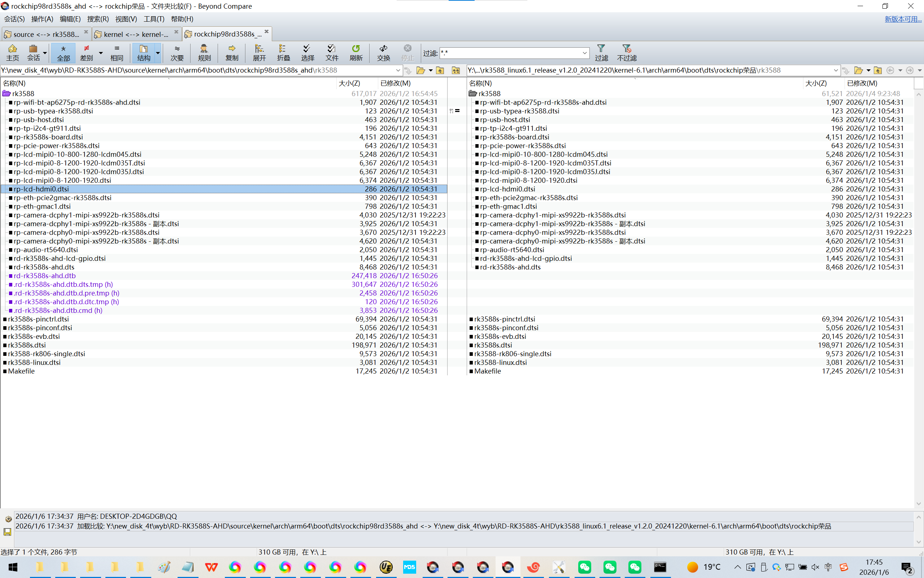The height and width of the screenshot is (578, 924).
Task: Click the 新版本可用 update link
Action: click(903, 19)
